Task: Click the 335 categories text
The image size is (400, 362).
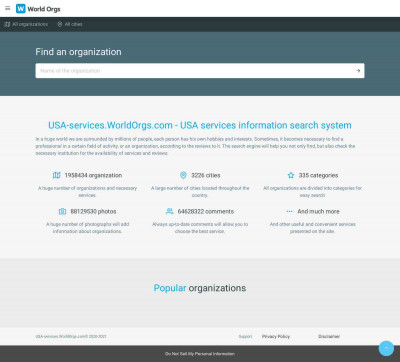Action: [318, 175]
